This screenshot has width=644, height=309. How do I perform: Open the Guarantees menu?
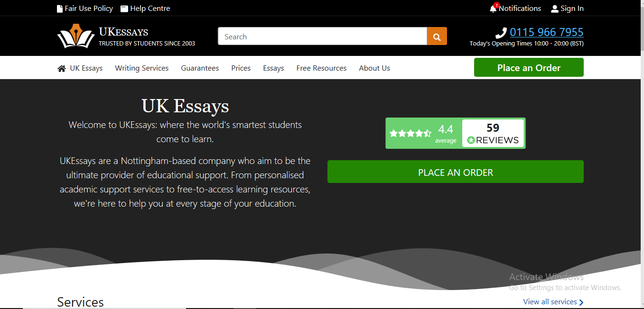pyautogui.click(x=200, y=68)
